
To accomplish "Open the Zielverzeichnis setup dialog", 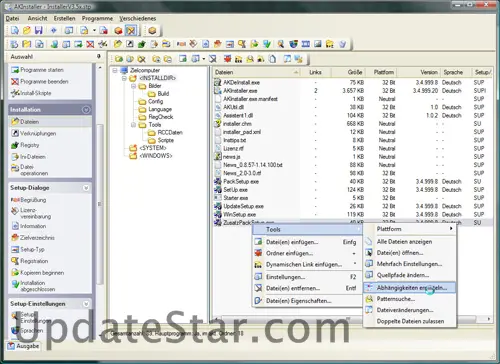I will click(x=33, y=238).
